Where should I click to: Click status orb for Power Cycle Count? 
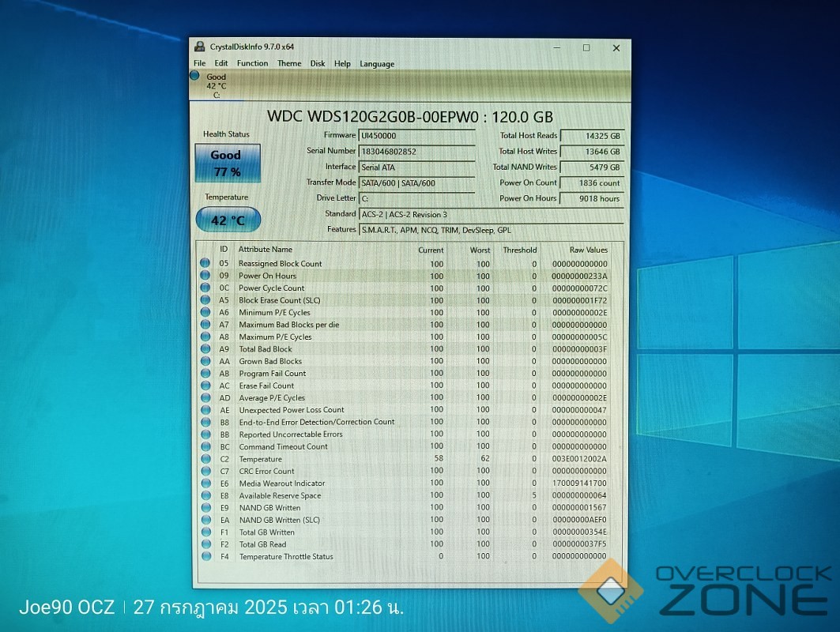205,288
